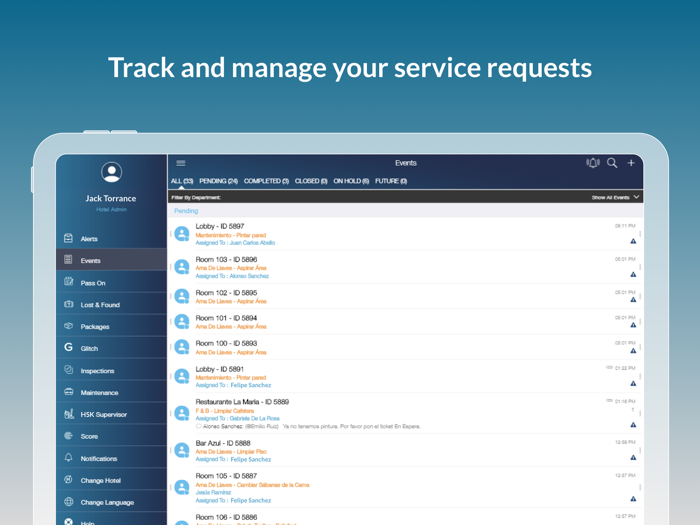The width and height of the screenshot is (700, 525).
Task: Click Ama De Llaves - Limpiar Piso text
Action: coord(231,452)
